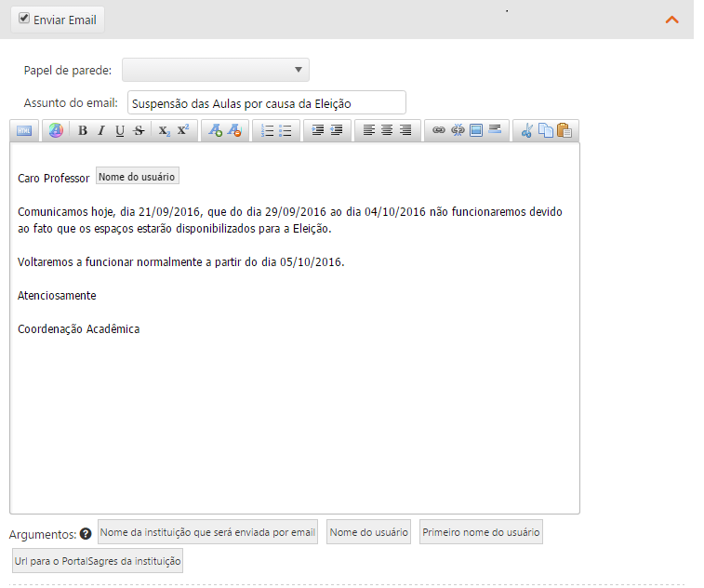Paste from clipboard icon

coord(564,131)
